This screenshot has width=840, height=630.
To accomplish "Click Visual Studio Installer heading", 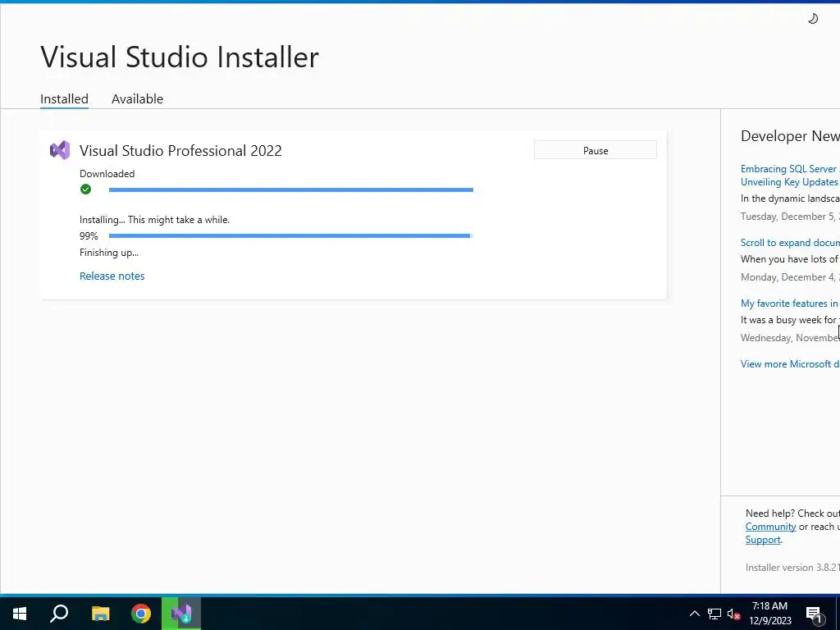I will coord(180,57).
